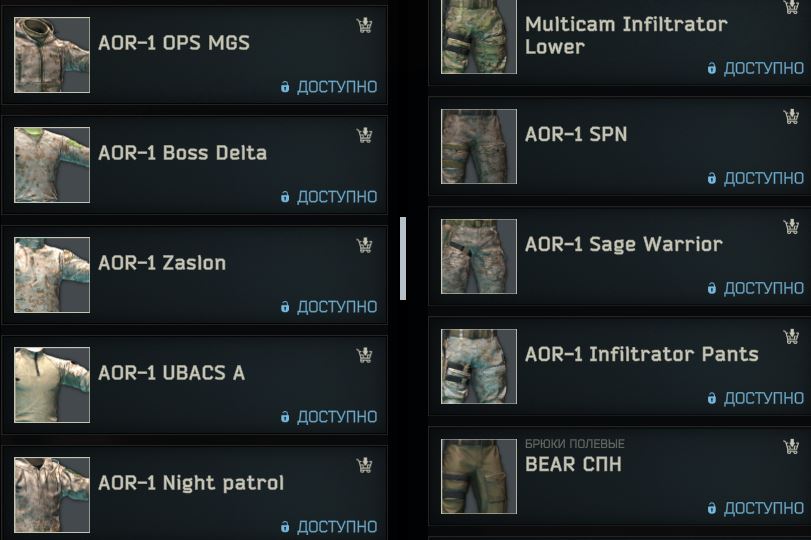The width and height of the screenshot is (811, 540).
Task: Choose the Multicam Infiltrator Lower pants image
Action: [479, 36]
